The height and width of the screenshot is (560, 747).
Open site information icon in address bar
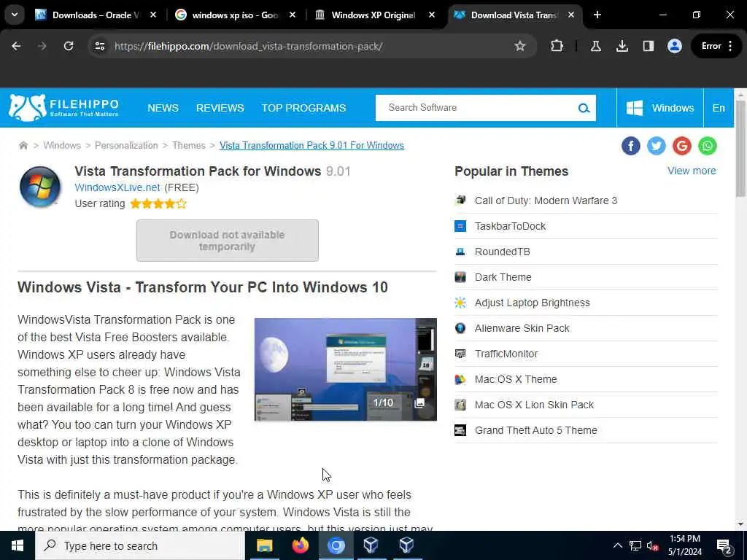(99, 46)
